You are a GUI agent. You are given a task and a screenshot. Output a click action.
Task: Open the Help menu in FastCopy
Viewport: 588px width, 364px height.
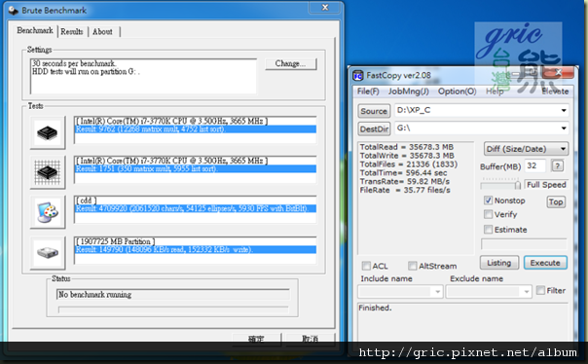(x=495, y=91)
